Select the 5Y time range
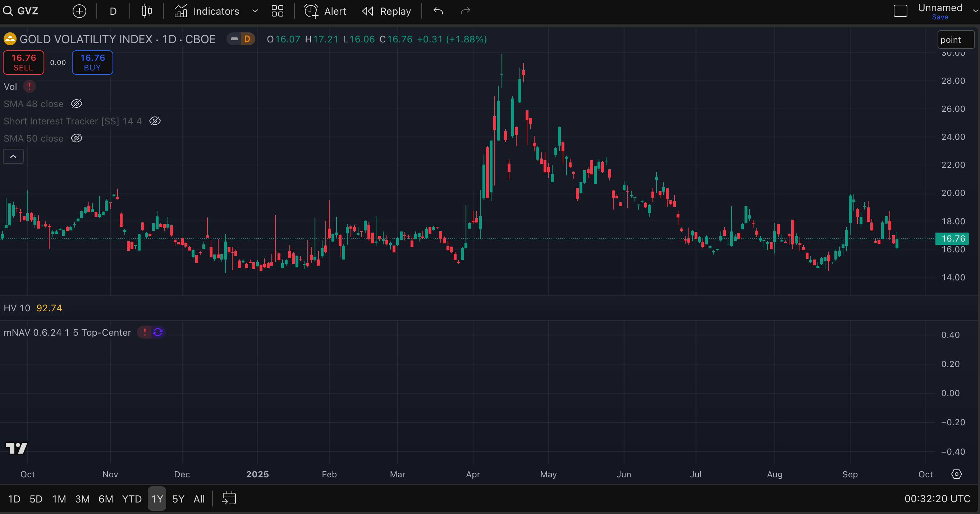Image resolution: width=980 pixels, height=514 pixels. tap(178, 499)
